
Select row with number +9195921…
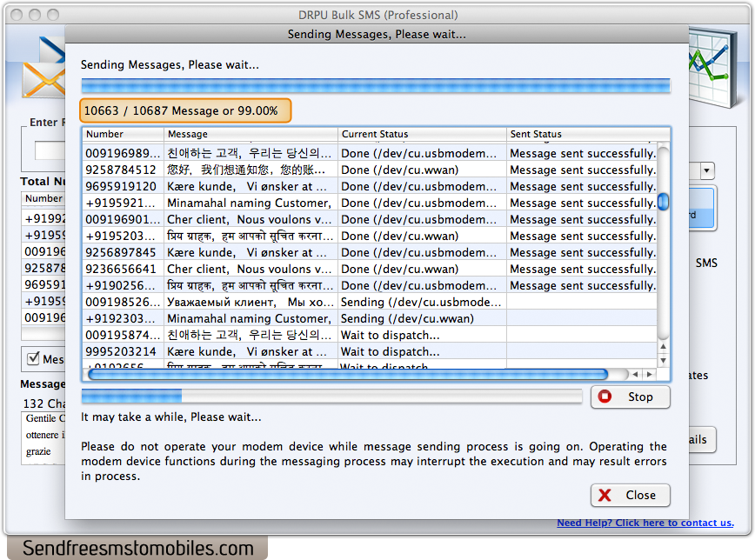pos(370,203)
